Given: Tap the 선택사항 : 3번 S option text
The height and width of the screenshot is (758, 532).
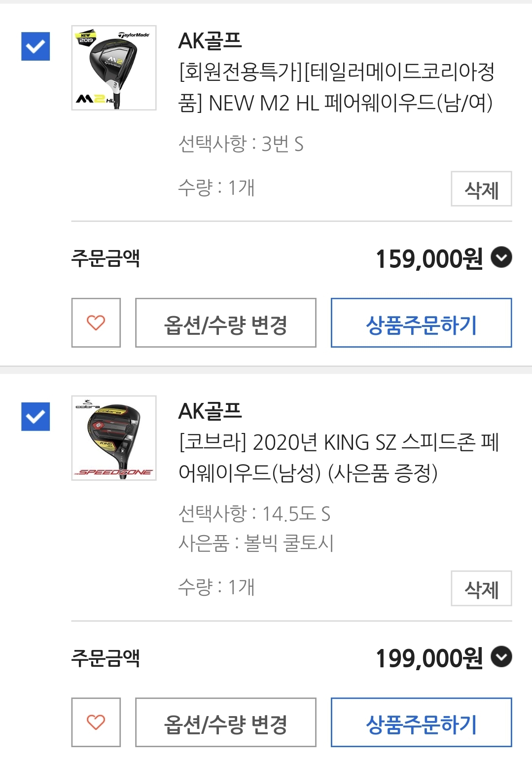Looking at the screenshot, I should click(x=241, y=144).
